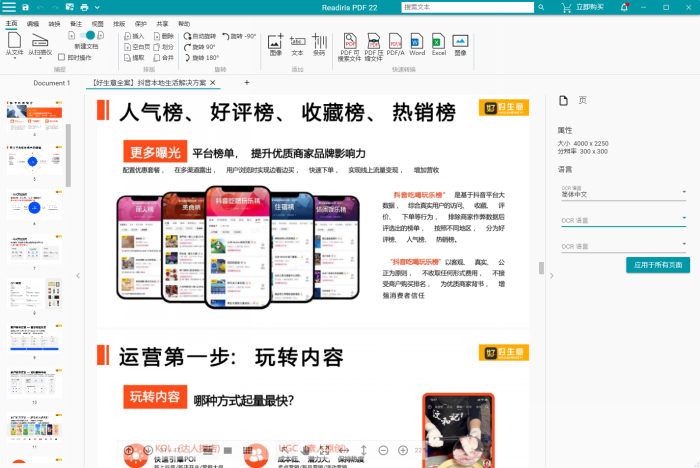Click the 插入 insert page button
Viewport: 700px width, 468px height.
click(x=134, y=36)
